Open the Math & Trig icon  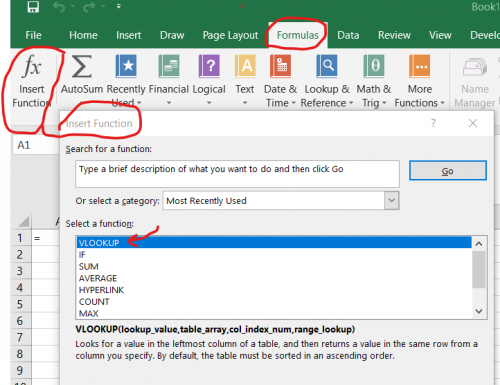coord(374,66)
